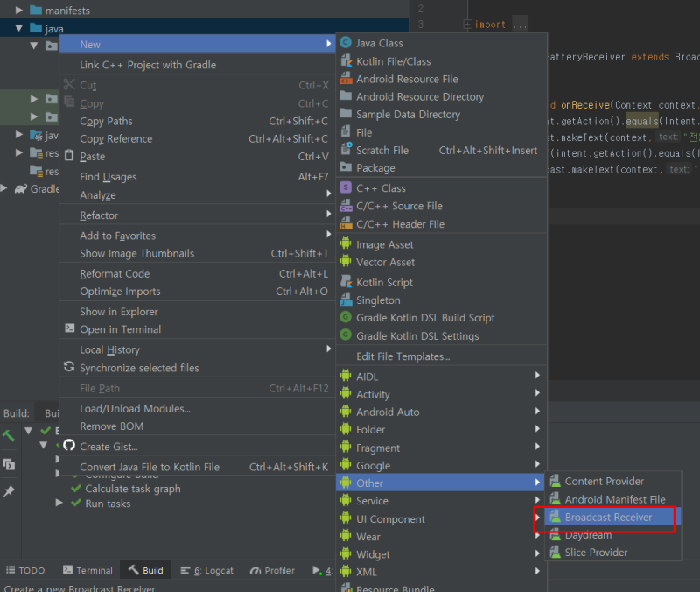
Task: Choose Content Provider menu entry
Action: coord(604,481)
